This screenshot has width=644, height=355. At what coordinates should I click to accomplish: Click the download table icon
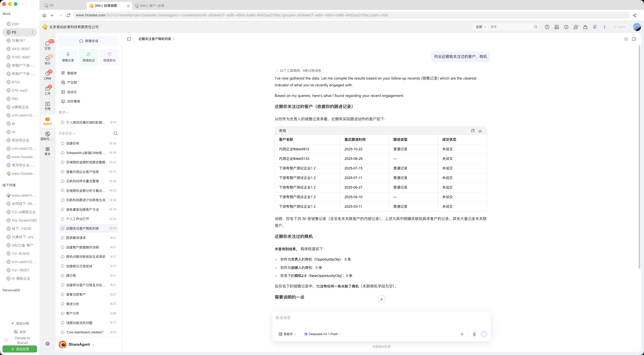coord(480,131)
